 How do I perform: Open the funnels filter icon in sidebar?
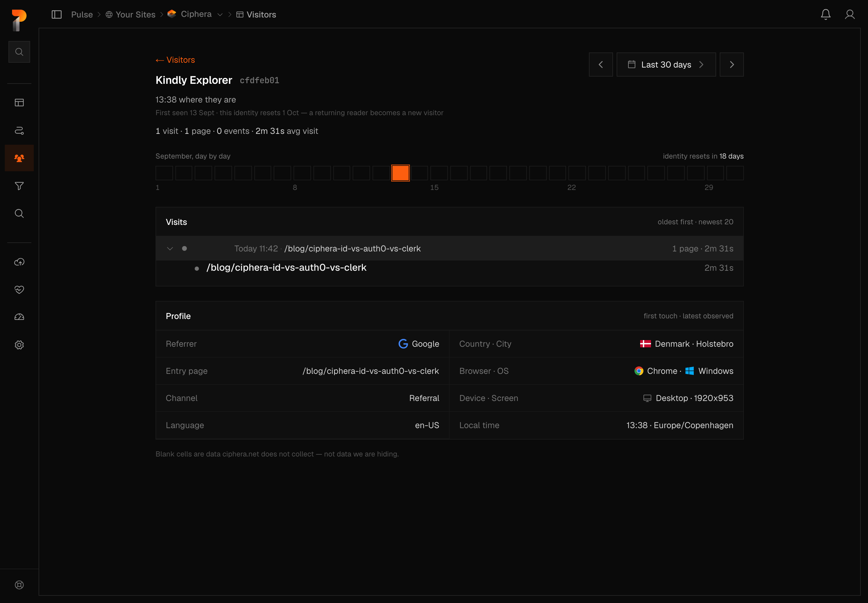(x=19, y=186)
